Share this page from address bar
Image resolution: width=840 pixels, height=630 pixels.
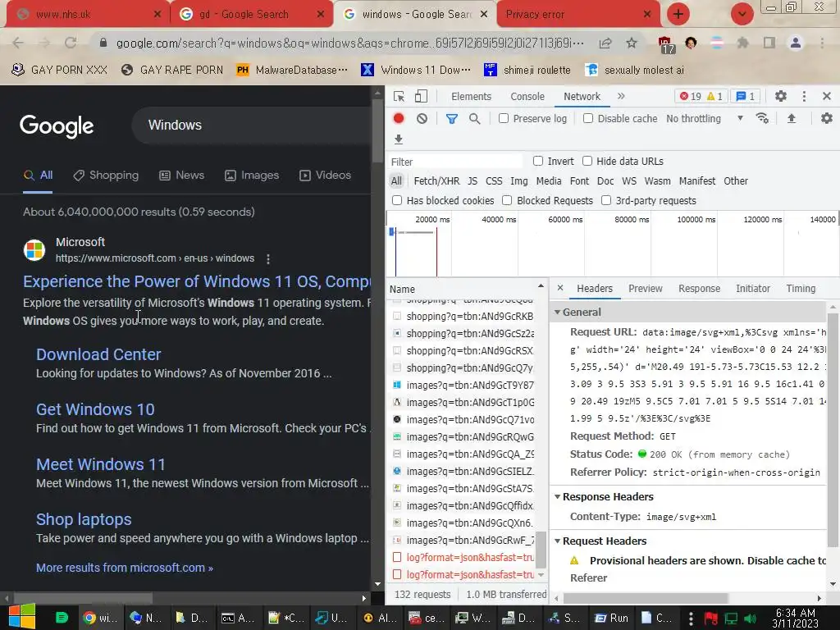[605, 43]
